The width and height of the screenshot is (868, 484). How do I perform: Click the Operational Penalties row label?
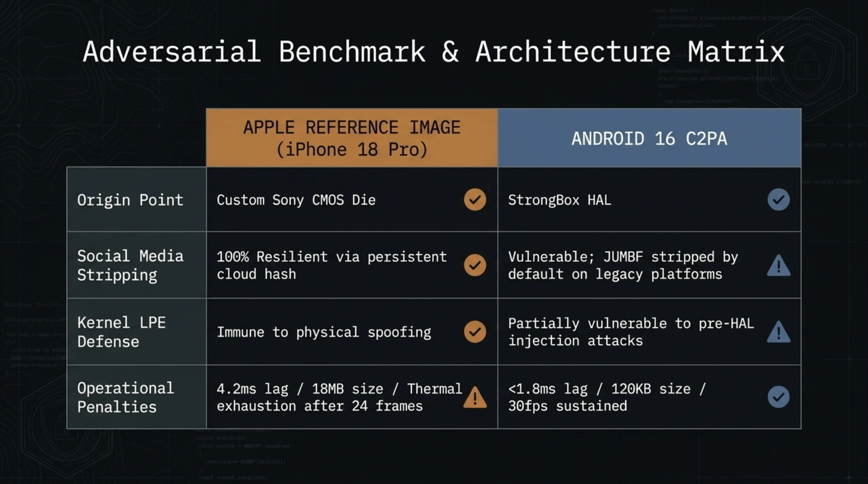pyautogui.click(x=125, y=397)
